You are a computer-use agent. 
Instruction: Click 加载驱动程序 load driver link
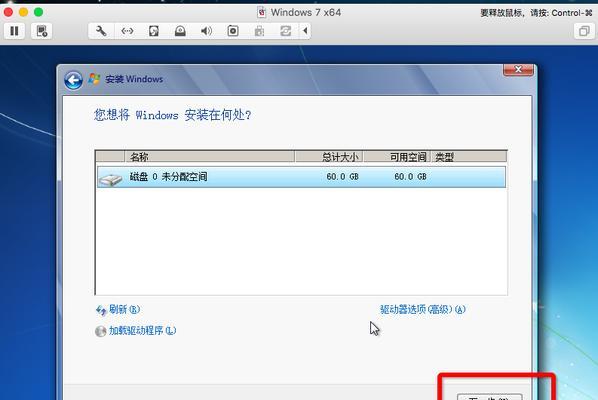tap(142, 330)
